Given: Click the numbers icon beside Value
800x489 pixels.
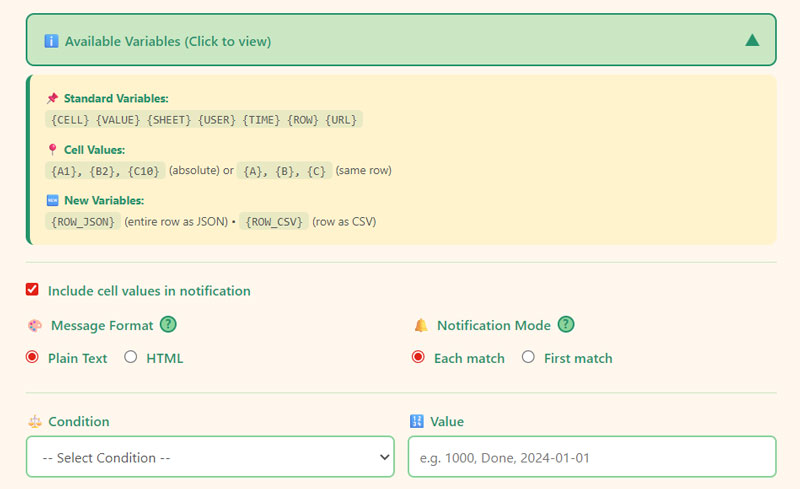Looking at the screenshot, I should pyautogui.click(x=417, y=421).
